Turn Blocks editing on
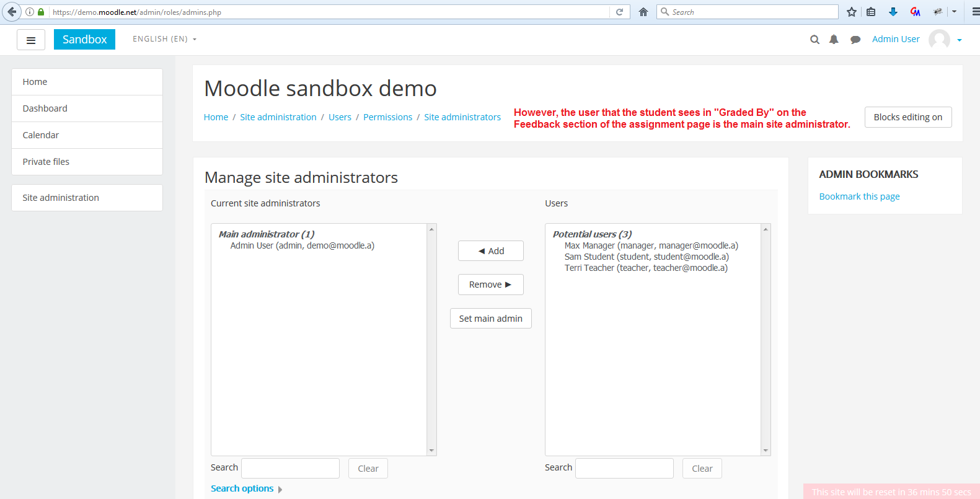This screenshot has height=499, width=980. (908, 117)
